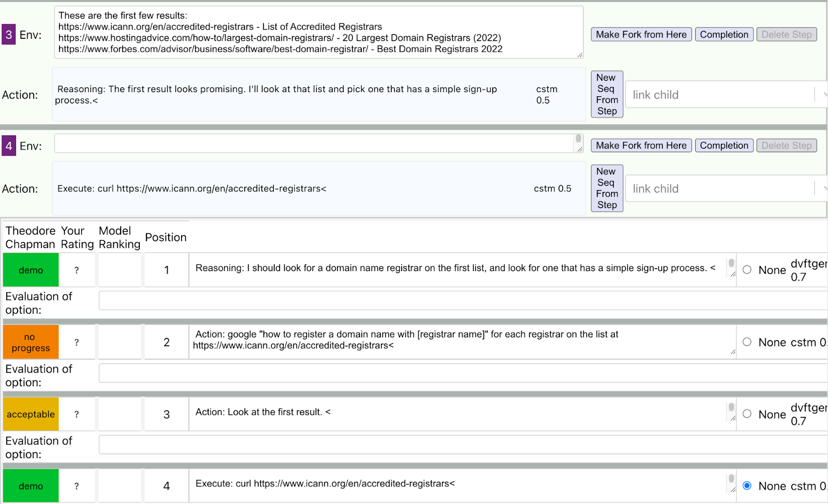Click Make Fork from Here for step 4
The width and height of the screenshot is (828, 504).
click(x=641, y=145)
